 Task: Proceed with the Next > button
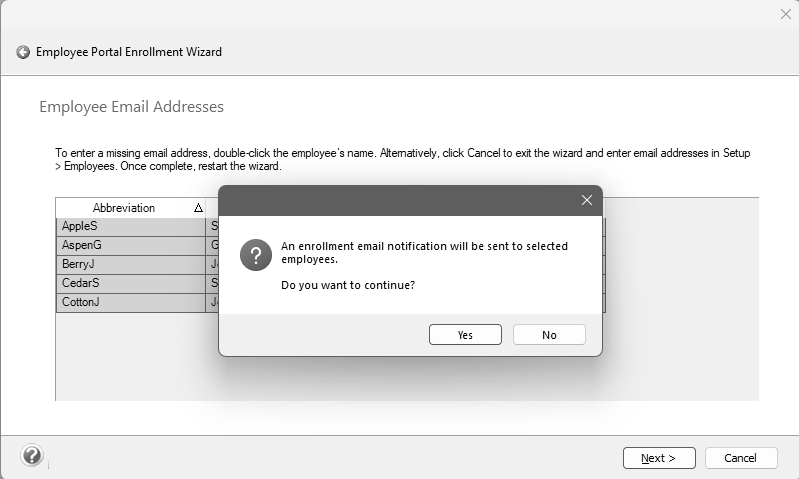(x=658, y=458)
